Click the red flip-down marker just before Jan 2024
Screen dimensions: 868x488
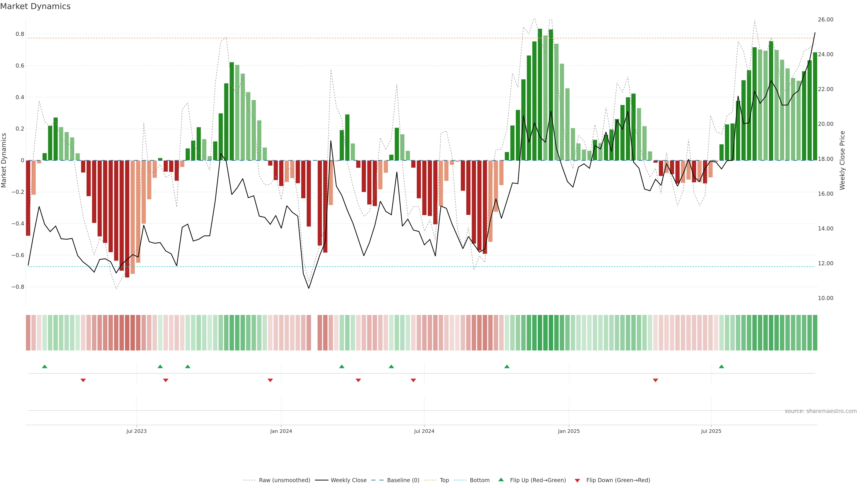pos(270,380)
